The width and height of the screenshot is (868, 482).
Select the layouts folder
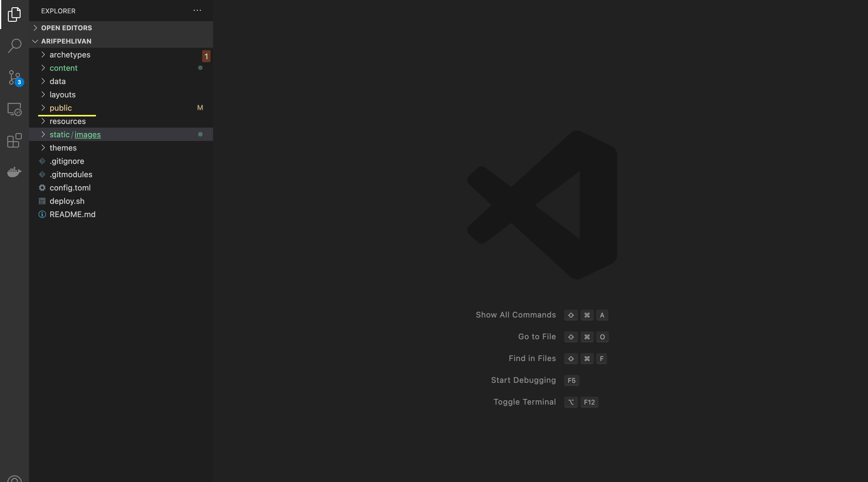pyautogui.click(x=121, y=95)
